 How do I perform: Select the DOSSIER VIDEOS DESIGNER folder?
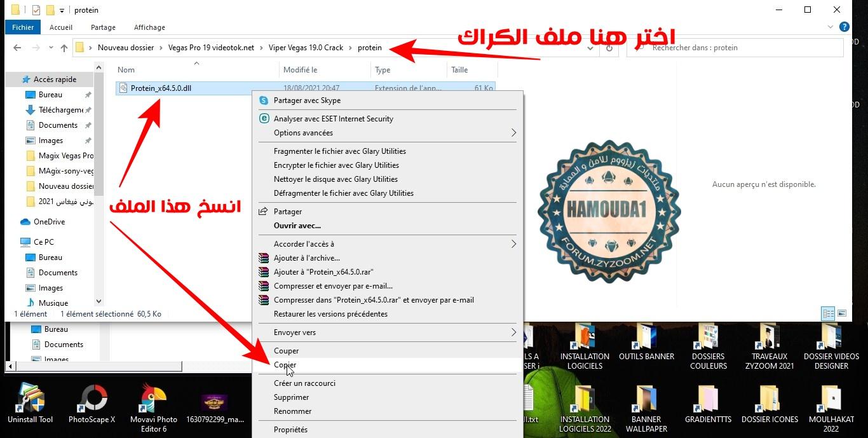831,346
